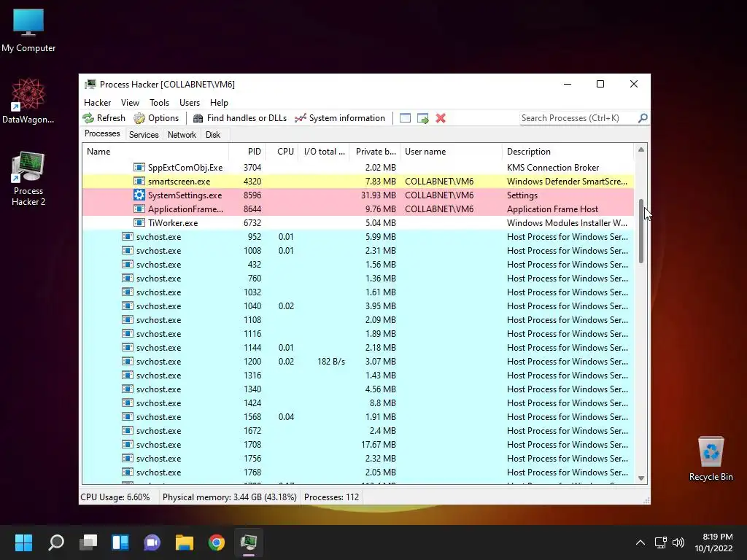Viewport: 747px width, 560px height.
Task: Click CPU Usage in the status bar
Action: (x=115, y=497)
